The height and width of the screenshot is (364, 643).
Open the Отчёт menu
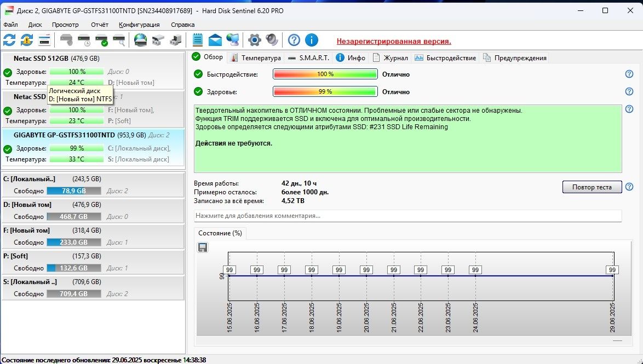tap(100, 25)
